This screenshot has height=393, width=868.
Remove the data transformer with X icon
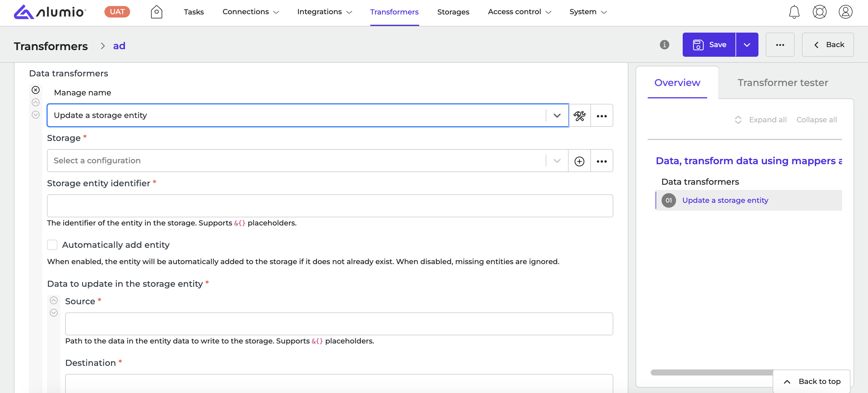[x=36, y=90]
